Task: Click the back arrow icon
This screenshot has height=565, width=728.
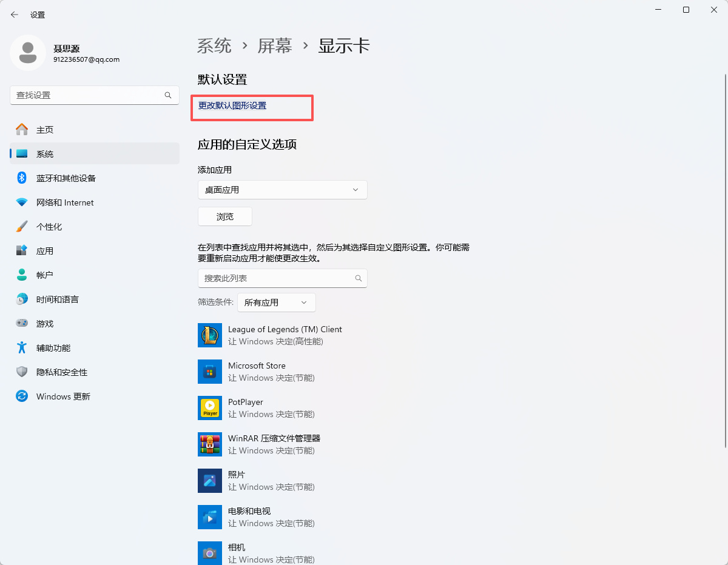Action: pyautogui.click(x=15, y=15)
